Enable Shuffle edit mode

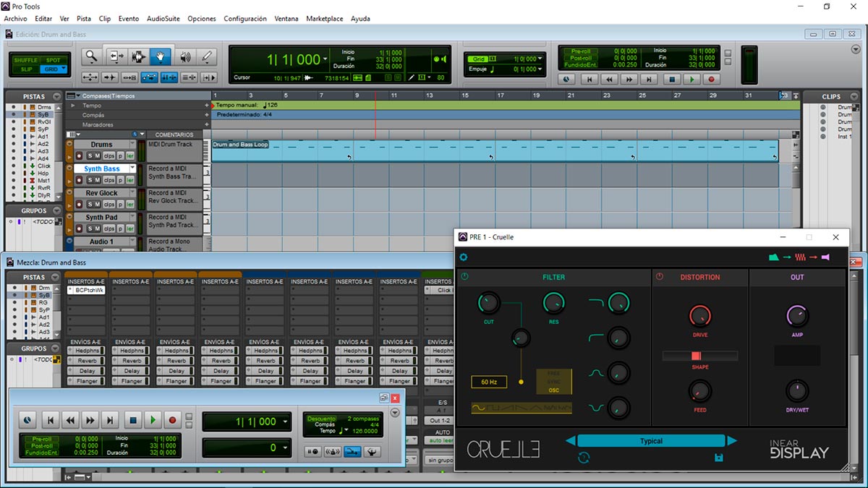25,60
